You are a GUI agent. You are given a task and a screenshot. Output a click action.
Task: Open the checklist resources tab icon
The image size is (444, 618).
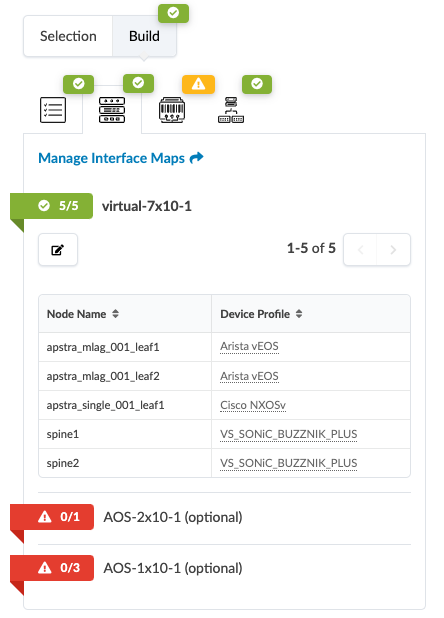point(53,110)
